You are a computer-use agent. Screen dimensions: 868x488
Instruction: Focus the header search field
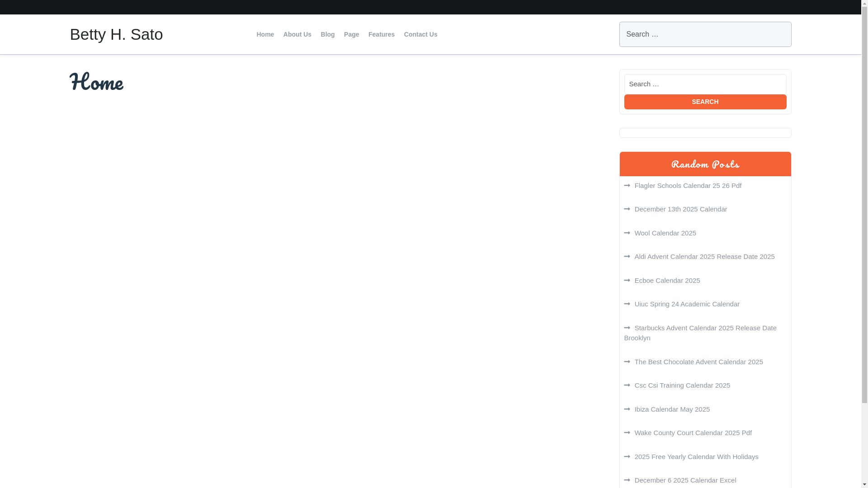click(705, 34)
